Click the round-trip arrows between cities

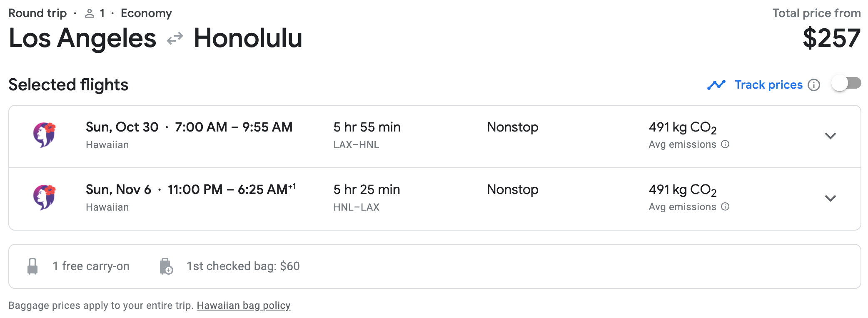[x=175, y=39]
